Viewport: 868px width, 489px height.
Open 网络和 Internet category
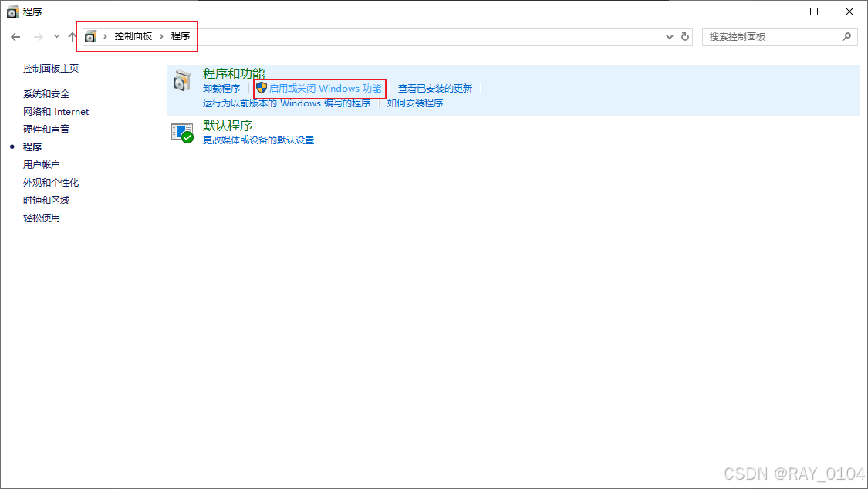point(56,112)
